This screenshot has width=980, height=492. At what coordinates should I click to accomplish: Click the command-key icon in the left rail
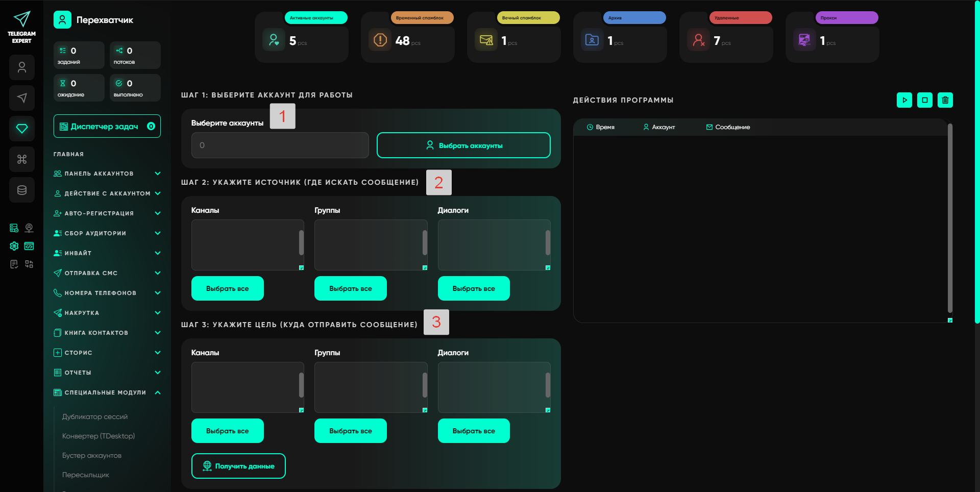coord(22,159)
